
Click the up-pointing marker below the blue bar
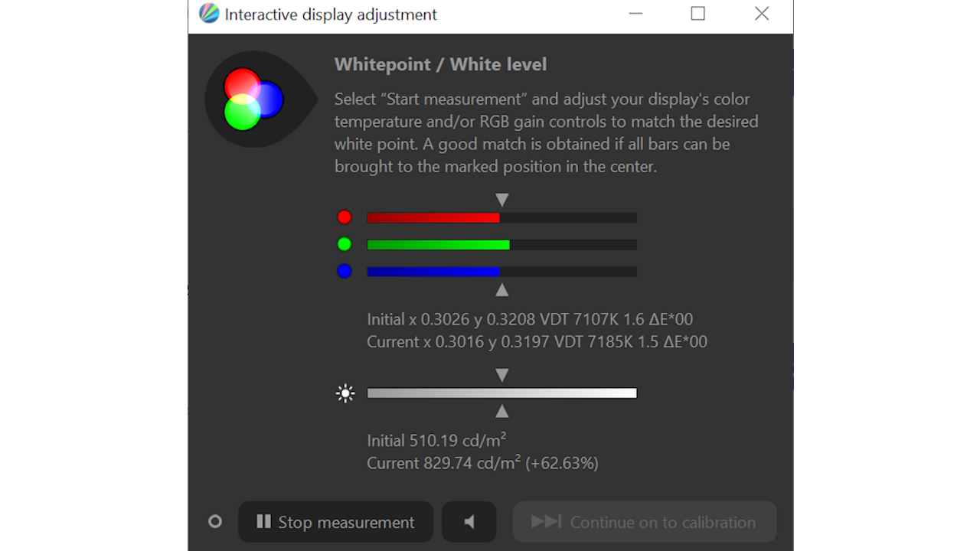coord(501,290)
